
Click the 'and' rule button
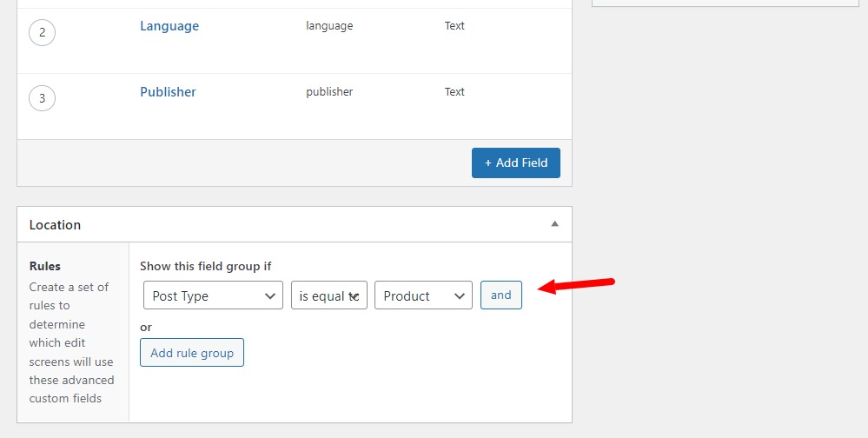500,295
